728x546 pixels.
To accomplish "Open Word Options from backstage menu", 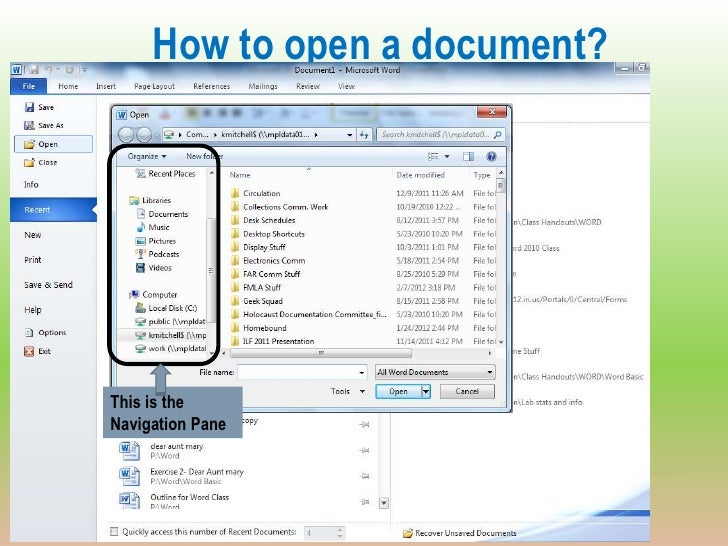I will click(46, 332).
